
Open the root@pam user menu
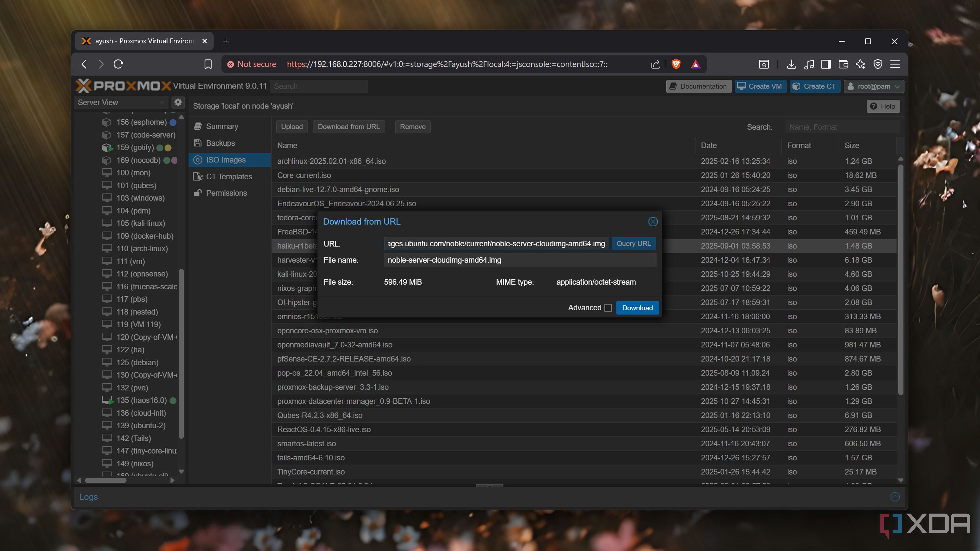(x=874, y=86)
